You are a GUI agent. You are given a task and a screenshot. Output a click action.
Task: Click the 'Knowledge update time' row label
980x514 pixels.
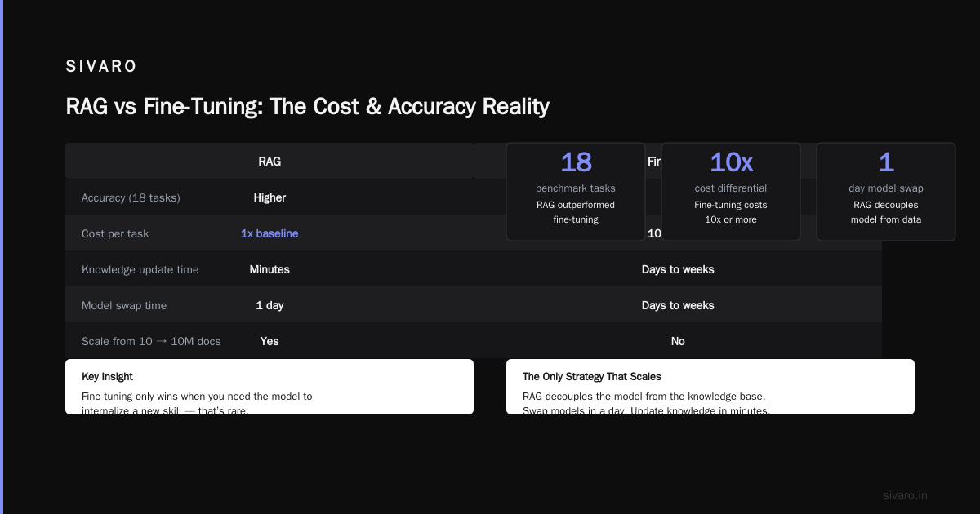(x=140, y=269)
